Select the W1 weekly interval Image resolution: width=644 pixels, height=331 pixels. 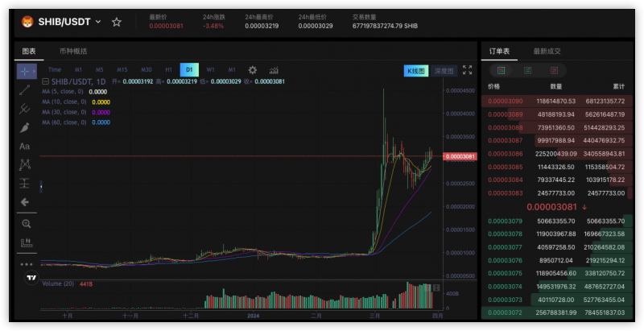click(x=210, y=70)
